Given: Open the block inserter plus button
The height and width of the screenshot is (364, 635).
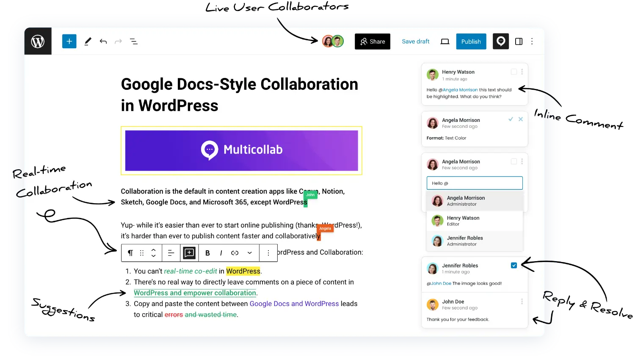Looking at the screenshot, I should pyautogui.click(x=69, y=41).
